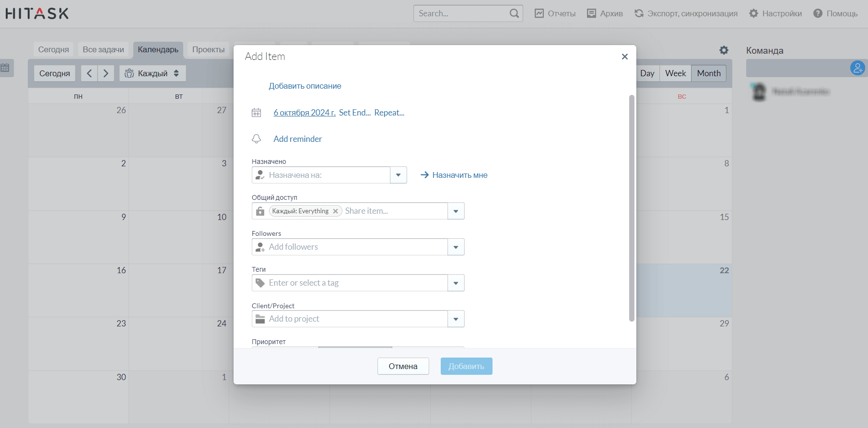Switch to Проекты tab
The width and height of the screenshot is (868, 428).
pos(209,49)
